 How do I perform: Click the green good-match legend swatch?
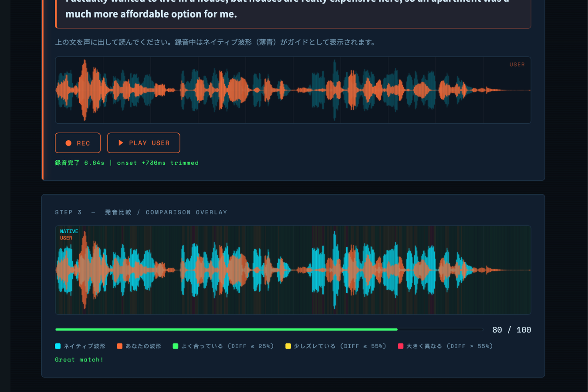click(x=176, y=346)
